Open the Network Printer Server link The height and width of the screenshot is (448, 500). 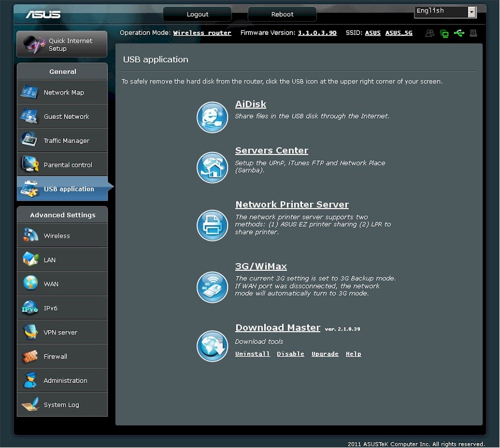point(292,204)
